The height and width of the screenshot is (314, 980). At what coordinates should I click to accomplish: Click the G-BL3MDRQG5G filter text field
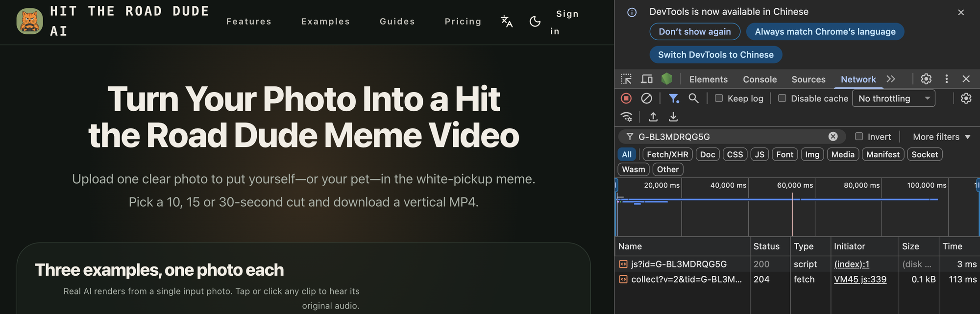[730, 137]
